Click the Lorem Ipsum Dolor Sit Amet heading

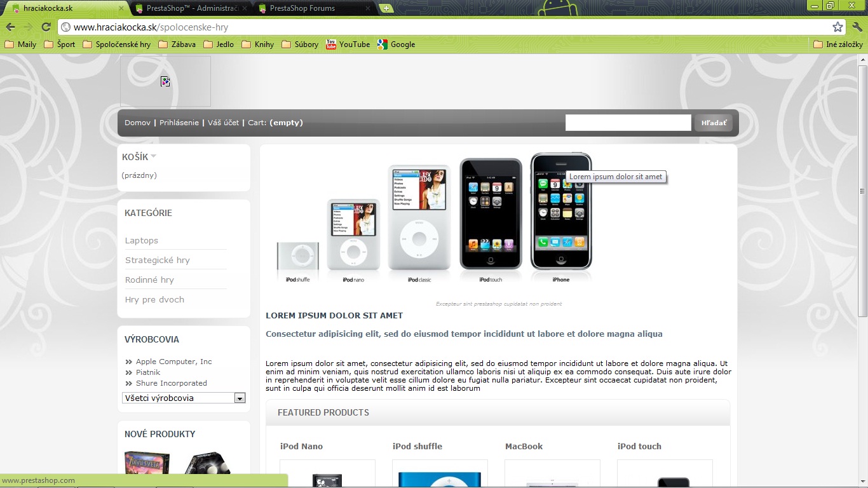(334, 315)
